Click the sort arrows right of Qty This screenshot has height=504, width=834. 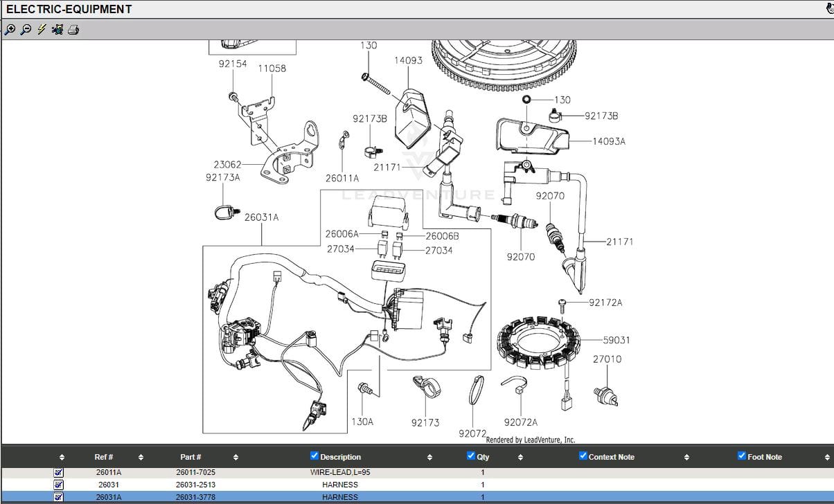pos(520,458)
